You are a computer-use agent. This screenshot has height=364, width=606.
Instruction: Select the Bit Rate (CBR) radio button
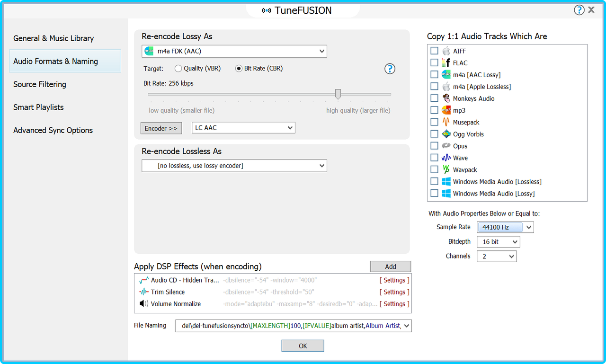[239, 69]
